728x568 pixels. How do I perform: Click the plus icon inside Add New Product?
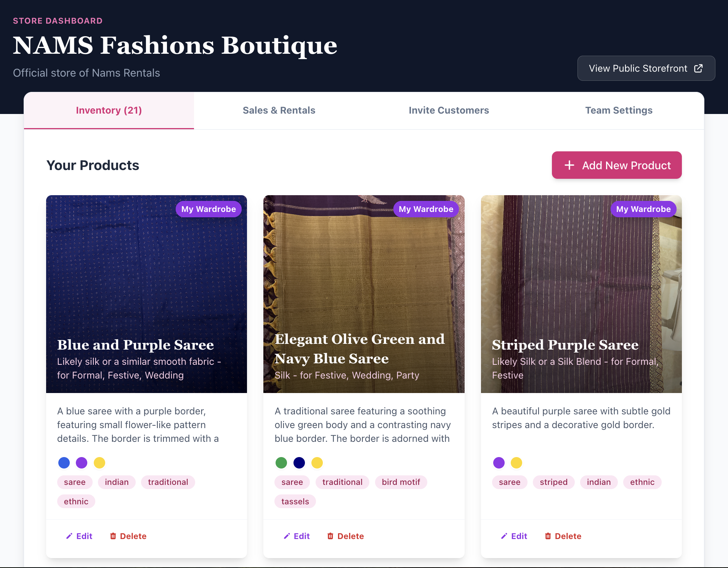tap(569, 165)
